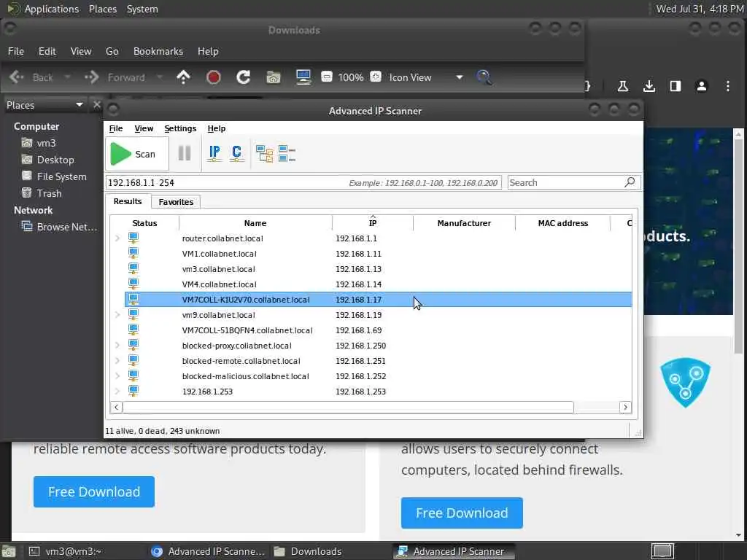This screenshot has height=560, width=747.
Task: Click the vm3@vm3:~ terminal taskbar item
Action: tap(65, 551)
